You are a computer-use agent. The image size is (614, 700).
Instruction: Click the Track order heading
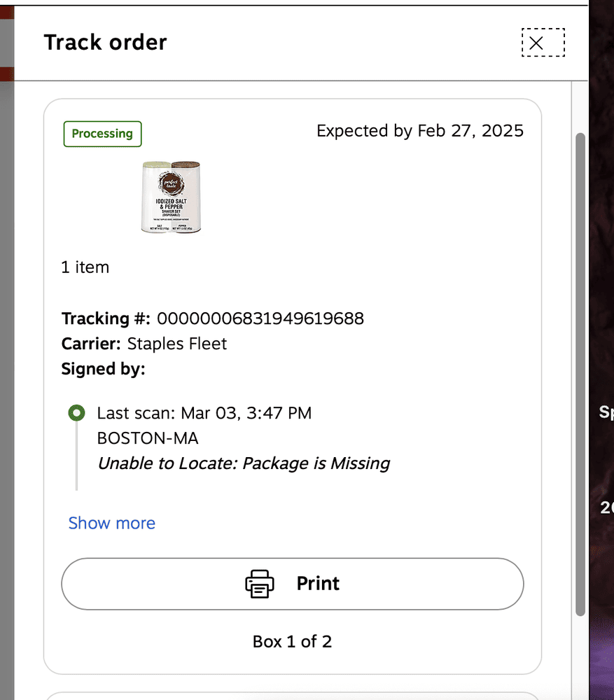click(106, 43)
